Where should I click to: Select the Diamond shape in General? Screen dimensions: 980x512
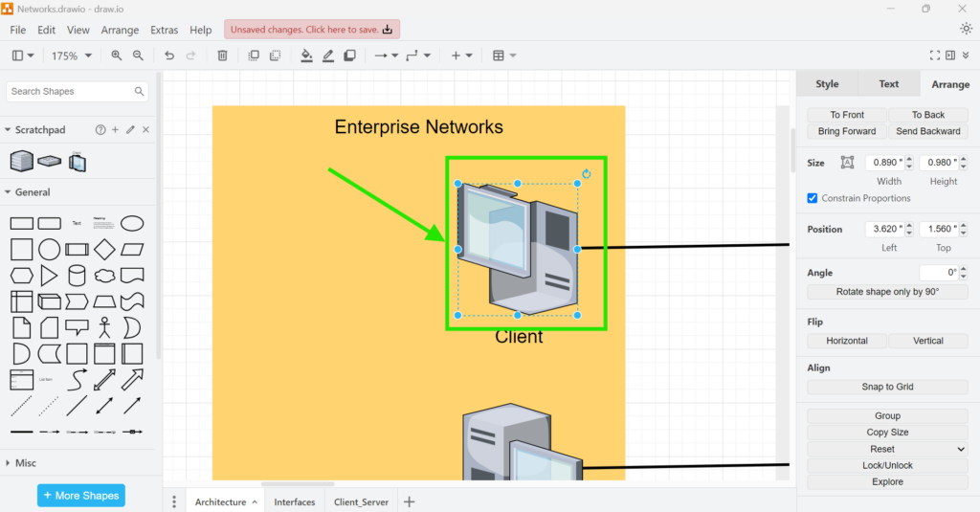click(x=104, y=250)
